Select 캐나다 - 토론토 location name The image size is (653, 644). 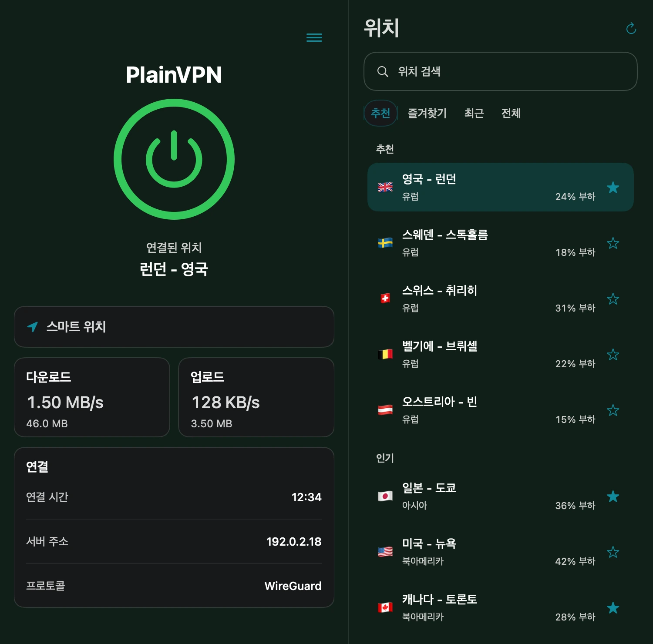click(x=440, y=599)
